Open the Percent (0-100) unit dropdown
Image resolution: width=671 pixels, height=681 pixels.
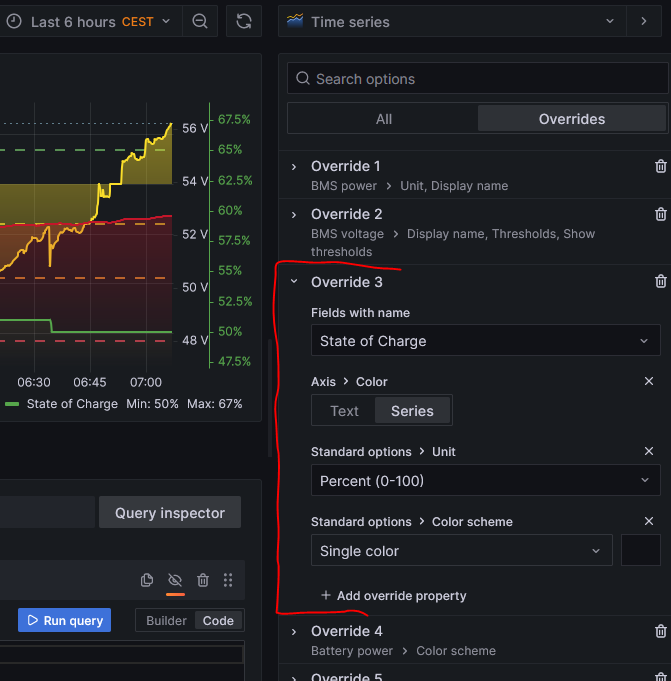pos(485,481)
